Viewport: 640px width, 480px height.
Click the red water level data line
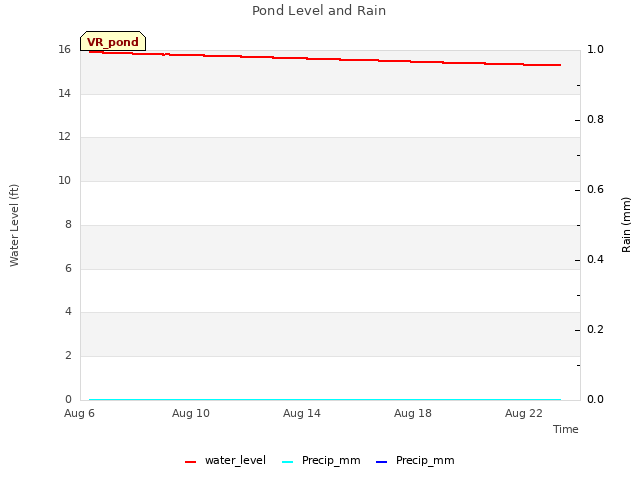tap(325, 59)
